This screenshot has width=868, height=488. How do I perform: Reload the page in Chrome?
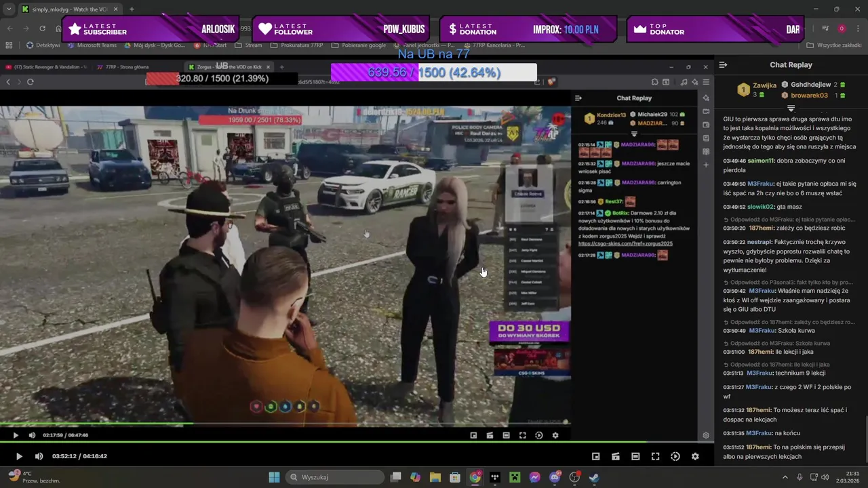tap(43, 28)
